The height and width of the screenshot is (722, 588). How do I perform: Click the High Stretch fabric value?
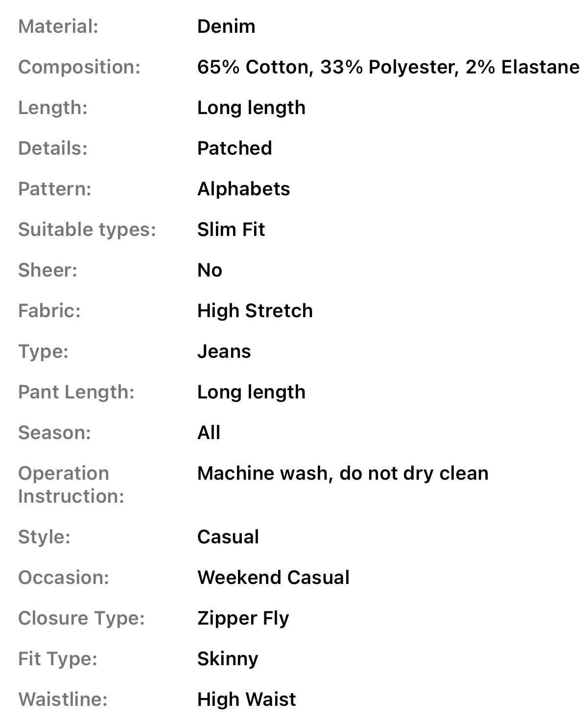pos(255,311)
